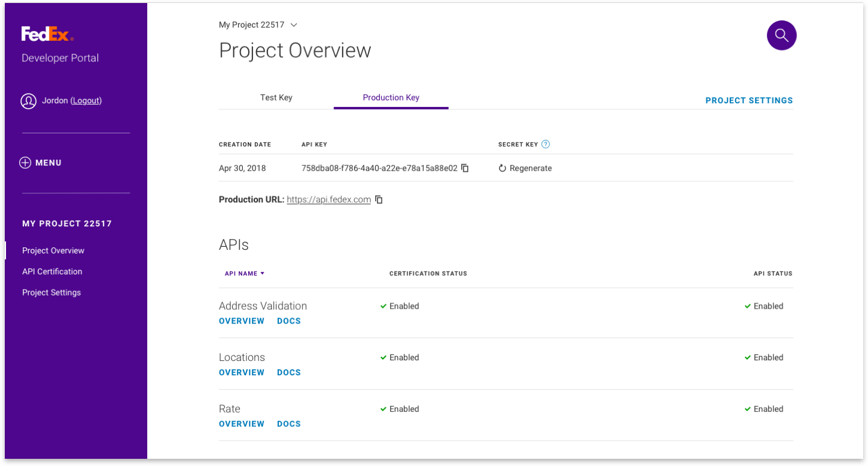Open API Certification in the sidebar
Screen dimensions: 868x466
click(x=52, y=271)
